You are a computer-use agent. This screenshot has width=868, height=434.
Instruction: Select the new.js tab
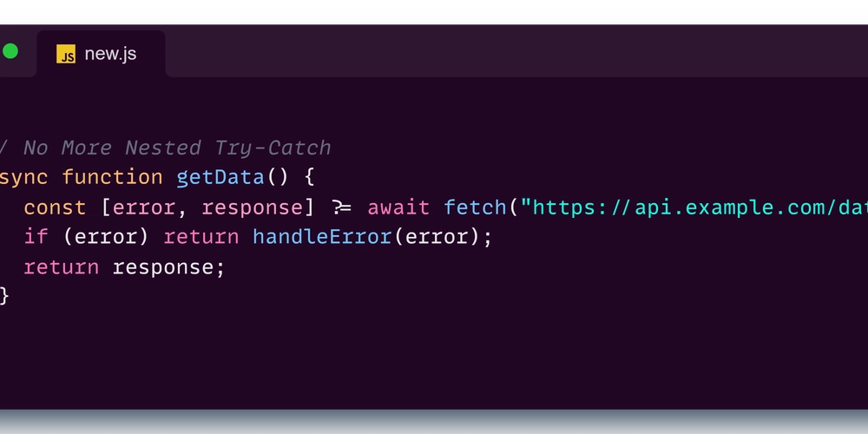tap(101, 54)
